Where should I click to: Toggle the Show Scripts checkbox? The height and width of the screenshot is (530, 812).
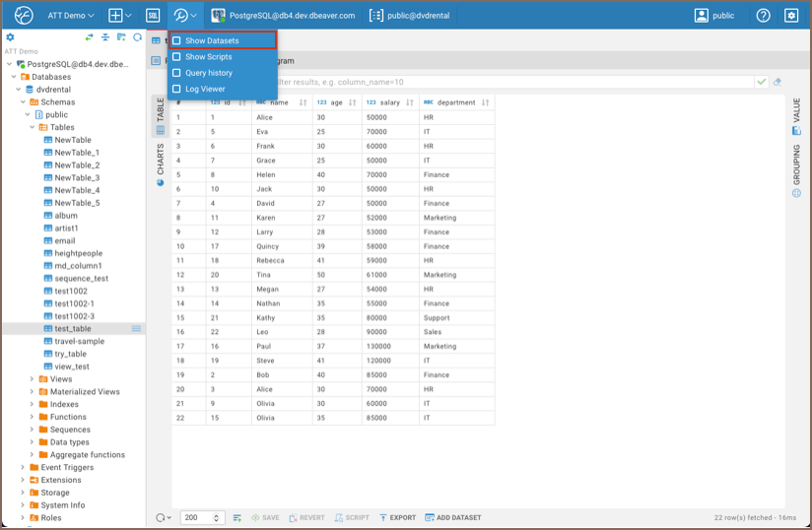(x=177, y=57)
